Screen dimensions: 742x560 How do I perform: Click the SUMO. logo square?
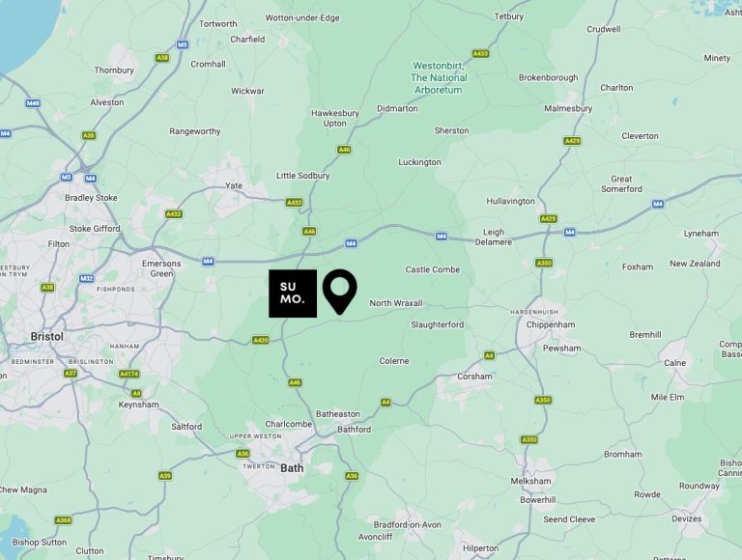(x=293, y=294)
